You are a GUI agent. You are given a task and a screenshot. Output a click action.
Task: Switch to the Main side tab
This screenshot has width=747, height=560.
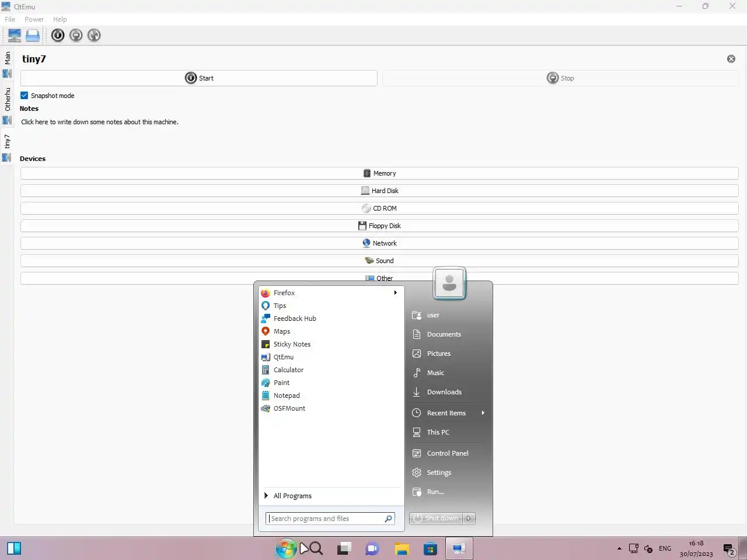(7, 64)
